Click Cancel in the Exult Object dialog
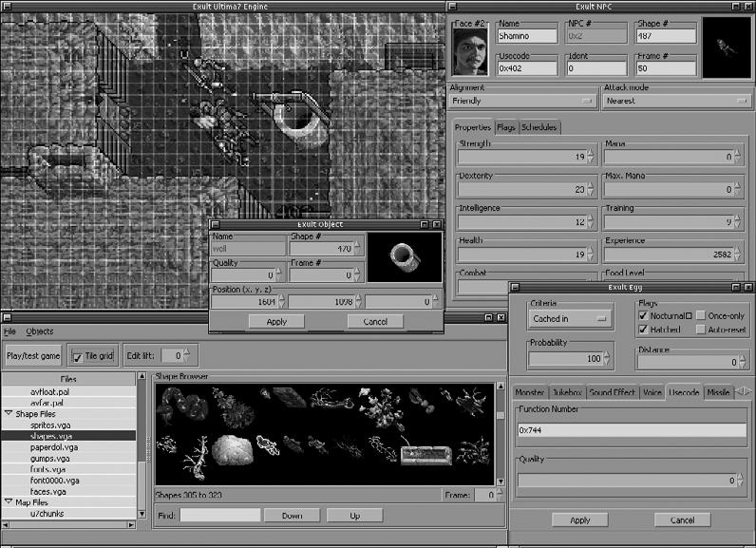 pos(375,321)
